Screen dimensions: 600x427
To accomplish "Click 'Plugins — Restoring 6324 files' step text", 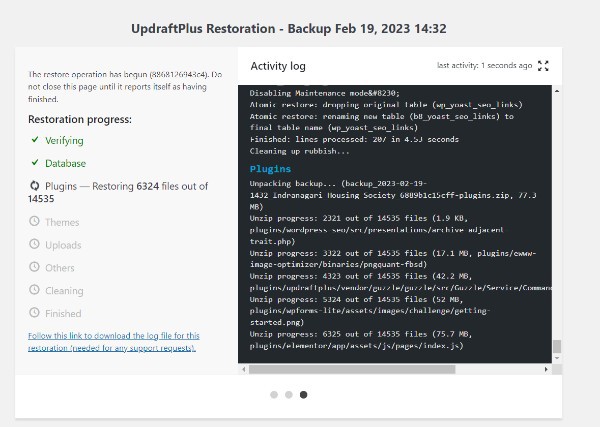I will (x=118, y=192).
